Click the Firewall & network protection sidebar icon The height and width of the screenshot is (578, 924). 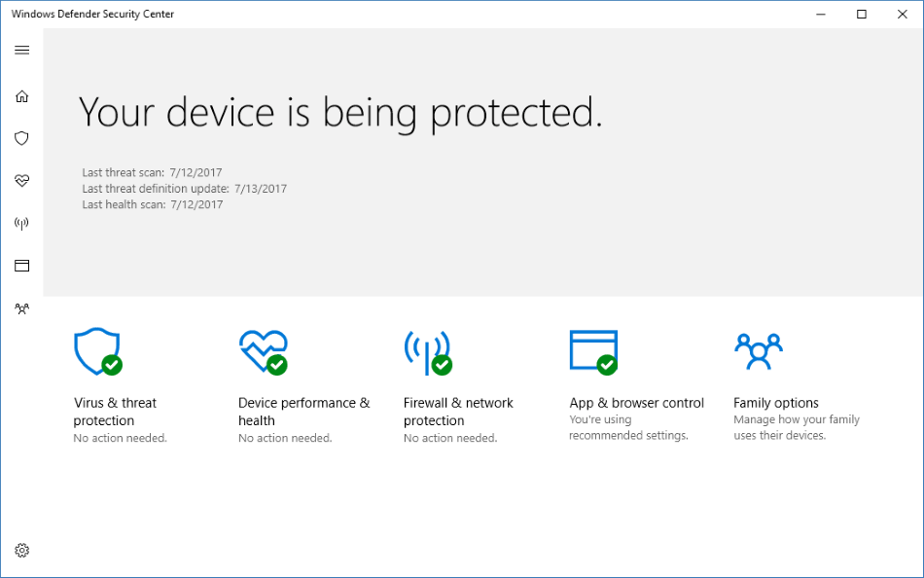pyautogui.click(x=21, y=222)
